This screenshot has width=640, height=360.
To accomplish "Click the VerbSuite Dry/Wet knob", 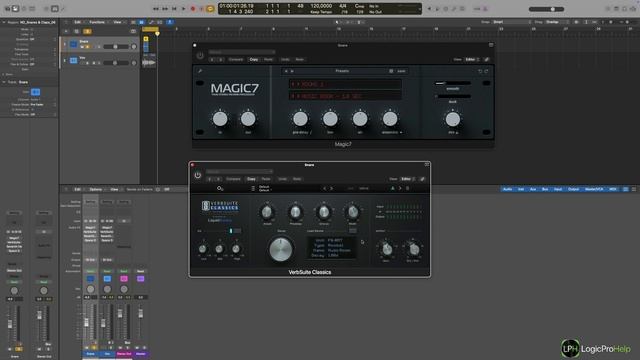I will (x=413, y=249).
